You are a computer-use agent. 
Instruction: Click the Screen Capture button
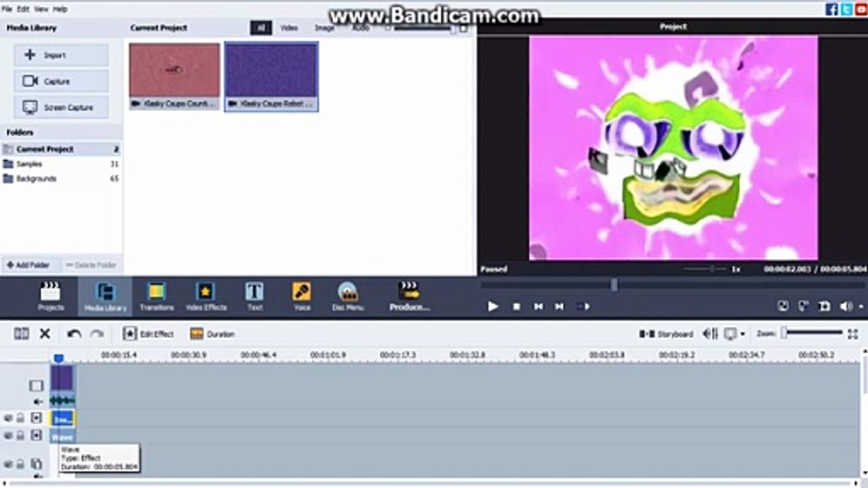pyautogui.click(x=61, y=107)
